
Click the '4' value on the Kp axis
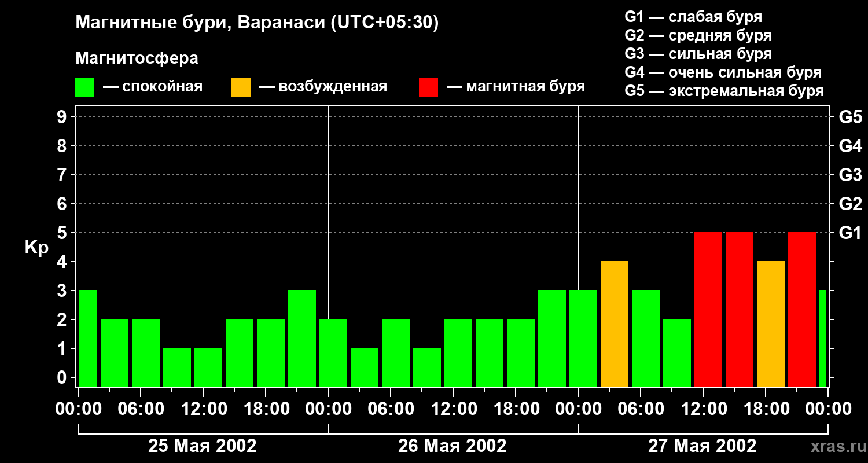coord(63,262)
